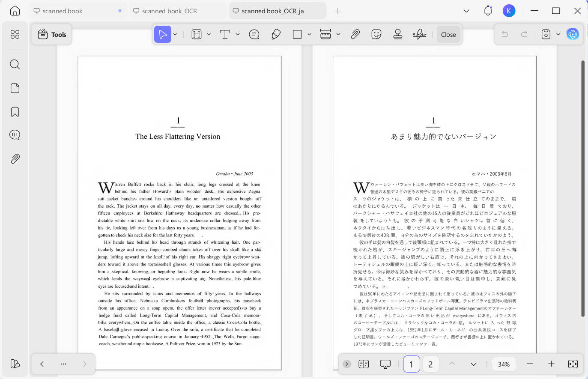Click the text オマハ • 2003年6月
This screenshot has width=588, height=379.
pos(492,174)
